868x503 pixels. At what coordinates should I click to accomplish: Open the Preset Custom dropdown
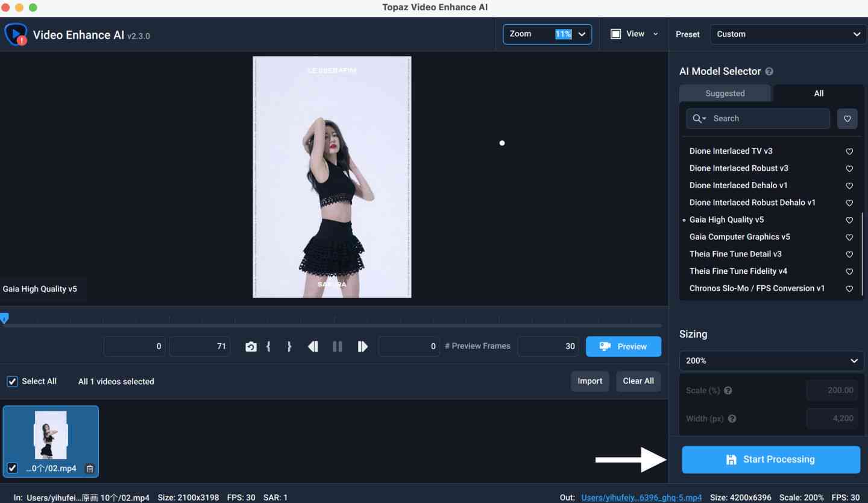click(x=788, y=34)
